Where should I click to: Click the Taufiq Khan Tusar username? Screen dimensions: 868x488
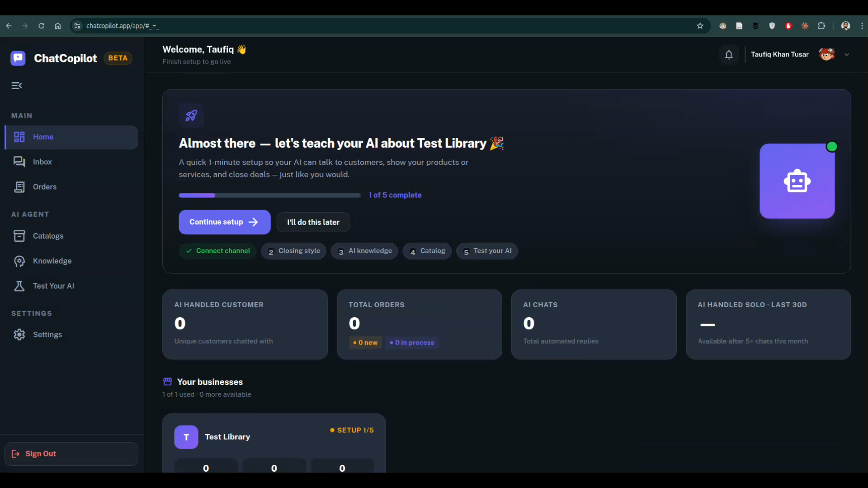pyautogui.click(x=780, y=55)
